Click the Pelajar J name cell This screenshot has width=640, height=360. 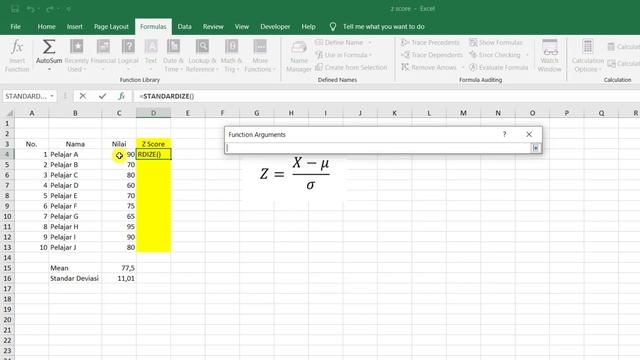(75, 247)
